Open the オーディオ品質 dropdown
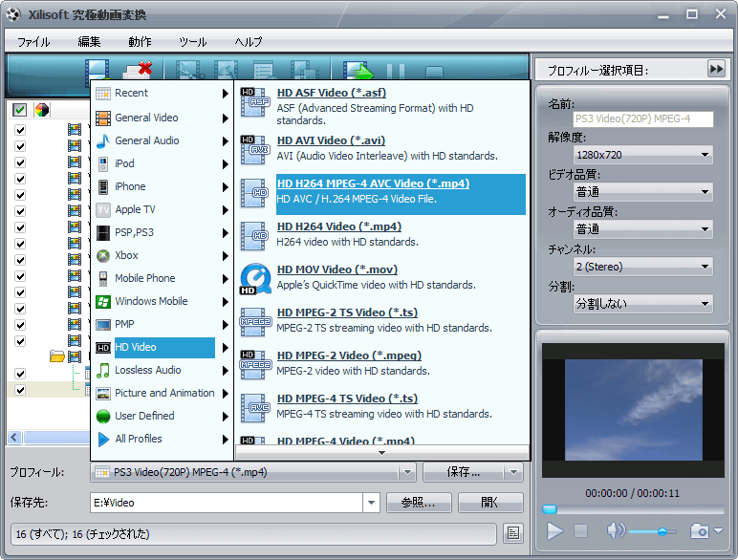The image size is (738, 560). (x=643, y=229)
